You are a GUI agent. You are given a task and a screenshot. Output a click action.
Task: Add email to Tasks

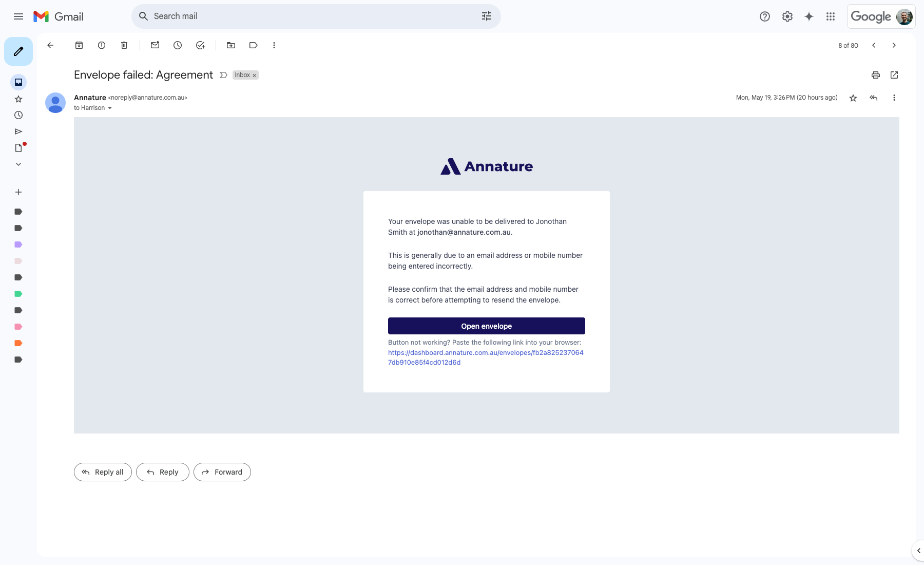[200, 45]
